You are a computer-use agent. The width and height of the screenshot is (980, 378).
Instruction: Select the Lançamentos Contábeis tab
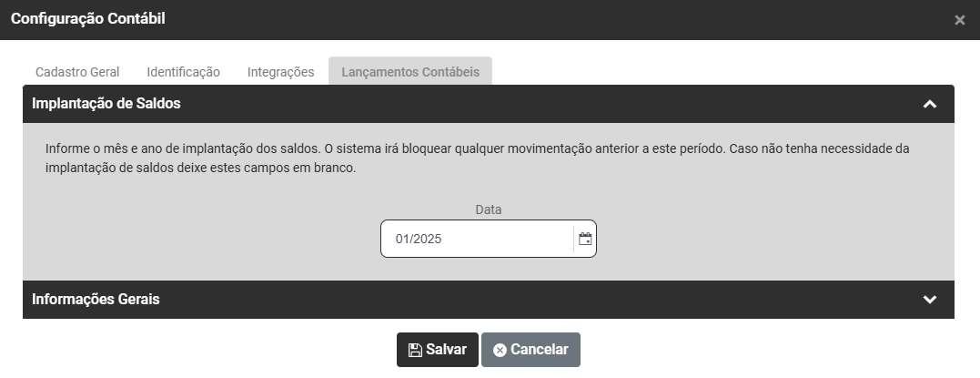click(x=409, y=72)
